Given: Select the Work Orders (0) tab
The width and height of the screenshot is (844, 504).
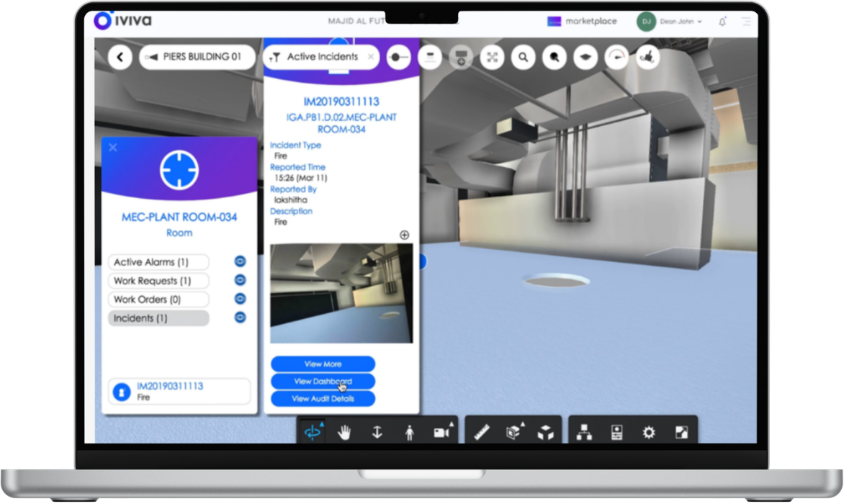Looking at the screenshot, I should (x=158, y=300).
